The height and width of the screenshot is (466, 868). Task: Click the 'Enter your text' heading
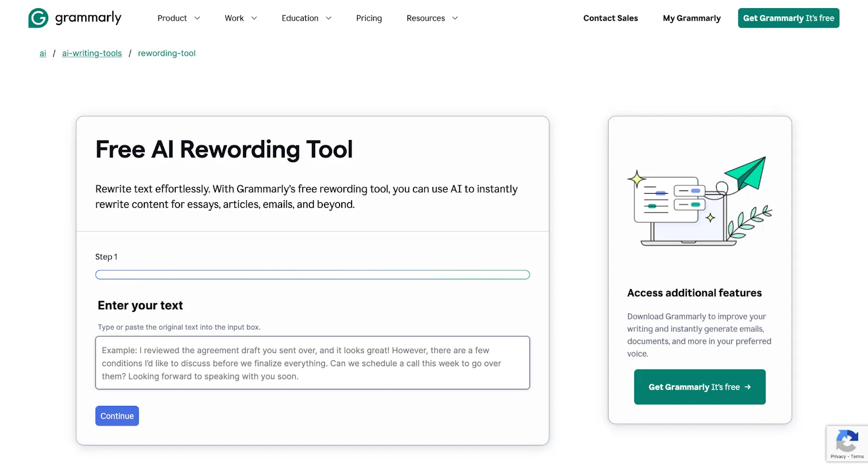(x=140, y=305)
